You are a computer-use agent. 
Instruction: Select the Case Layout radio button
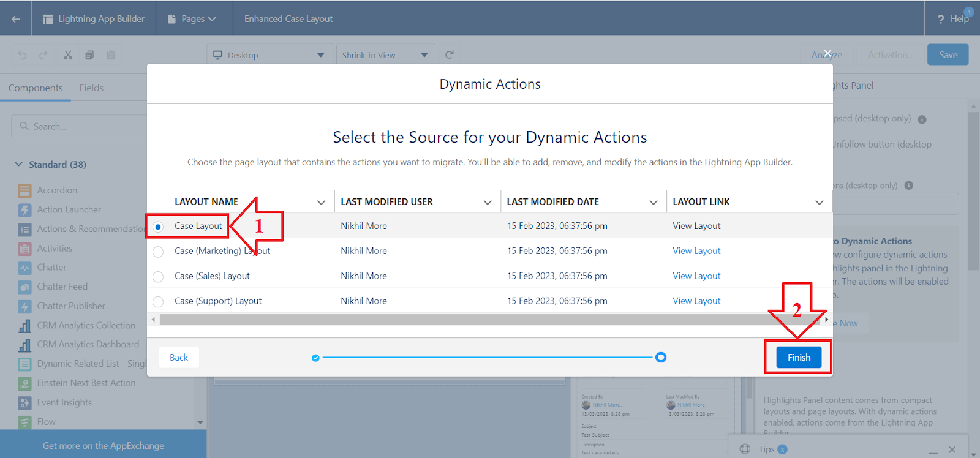click(x=158, y=227)
